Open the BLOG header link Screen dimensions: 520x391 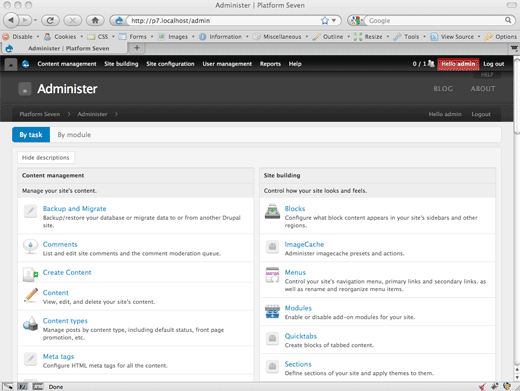point(443,89)
